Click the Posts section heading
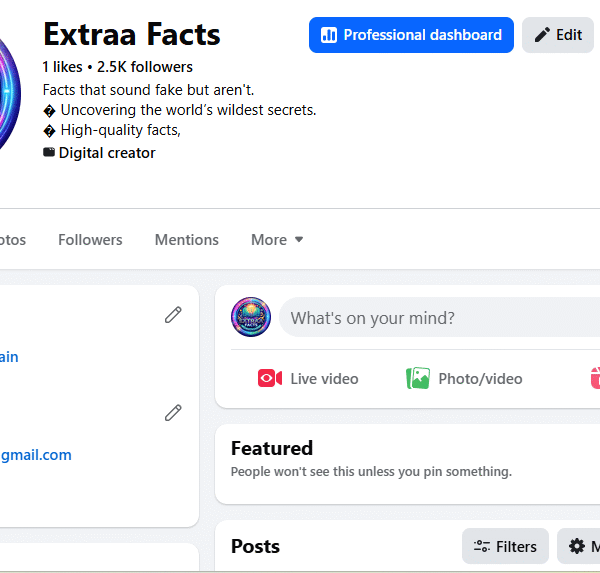600x573 pixels. coord(256,546)
